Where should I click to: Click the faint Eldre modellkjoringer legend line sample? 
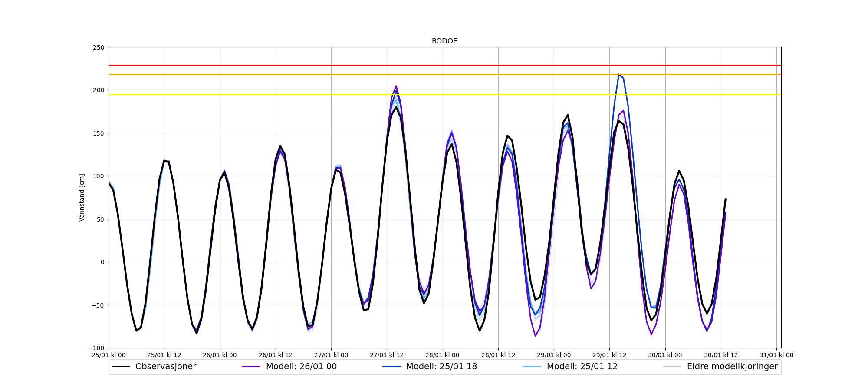click(672, 367)
